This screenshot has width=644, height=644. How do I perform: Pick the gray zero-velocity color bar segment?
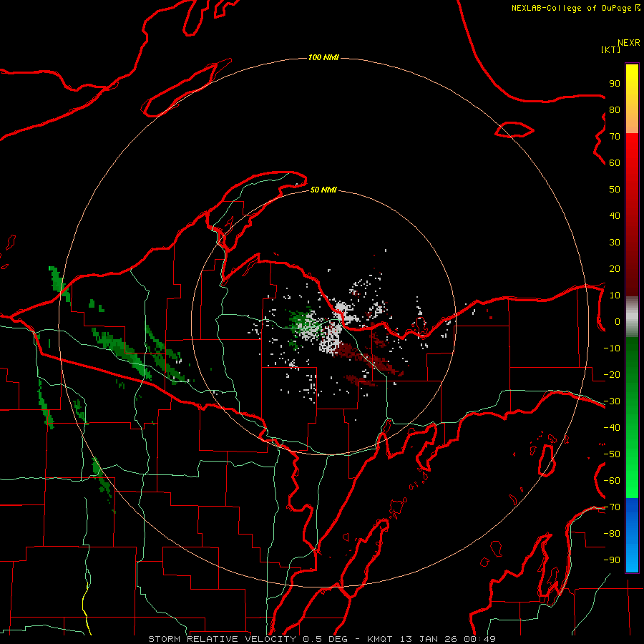tap(632, 316)
